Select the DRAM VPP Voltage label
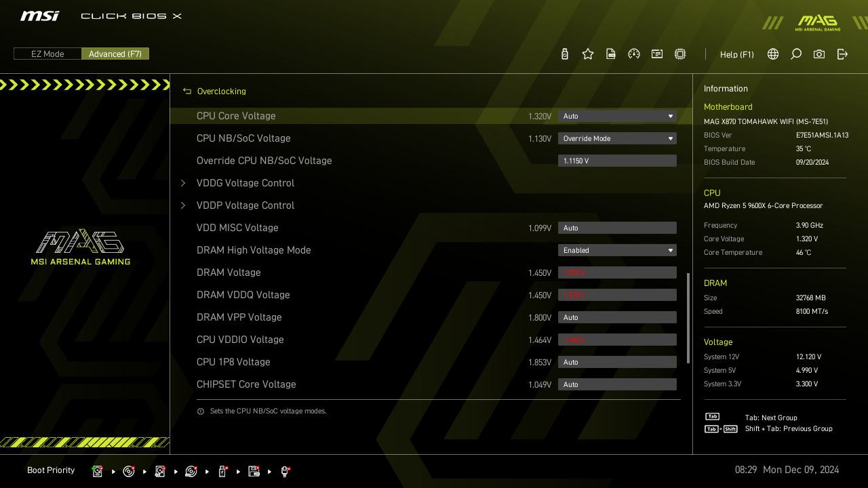Screen dimensions: 868x488 [239, 317]
